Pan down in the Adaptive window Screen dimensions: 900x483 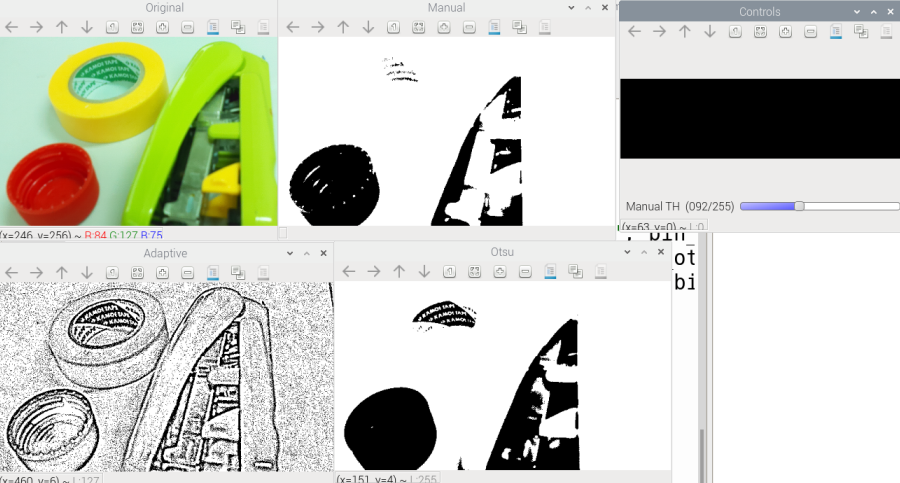tap(87, 272)
